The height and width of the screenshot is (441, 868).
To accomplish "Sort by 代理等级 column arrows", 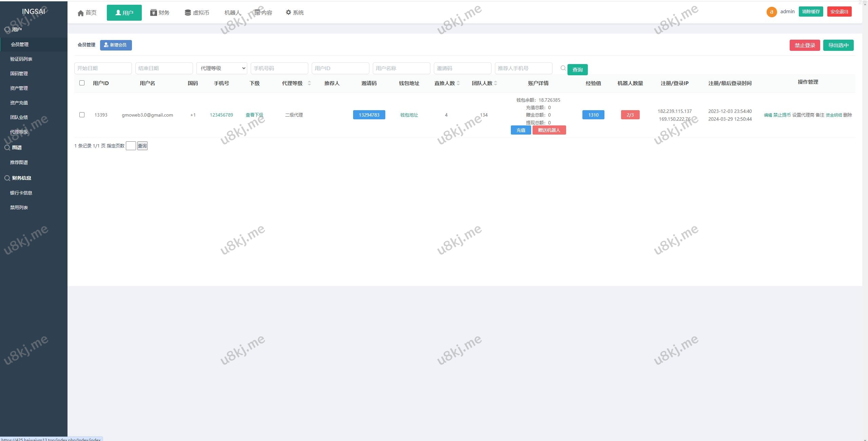I will tap(309, 83).
